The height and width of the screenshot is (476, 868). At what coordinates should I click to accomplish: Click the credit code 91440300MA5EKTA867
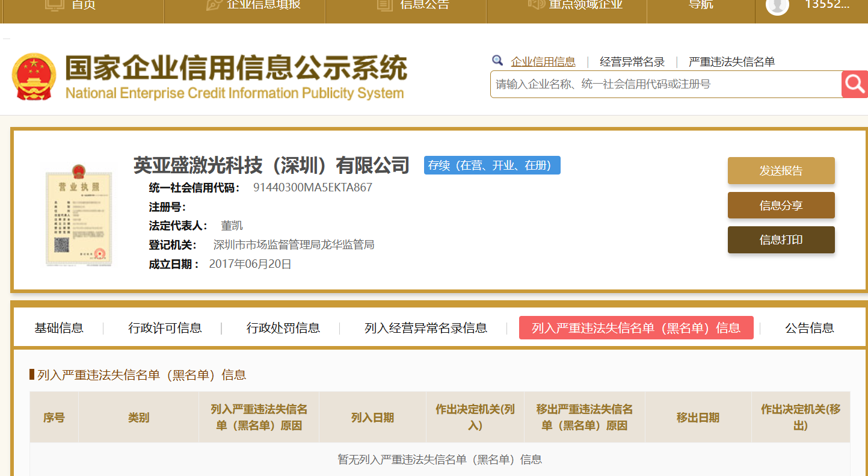point(313,187)
